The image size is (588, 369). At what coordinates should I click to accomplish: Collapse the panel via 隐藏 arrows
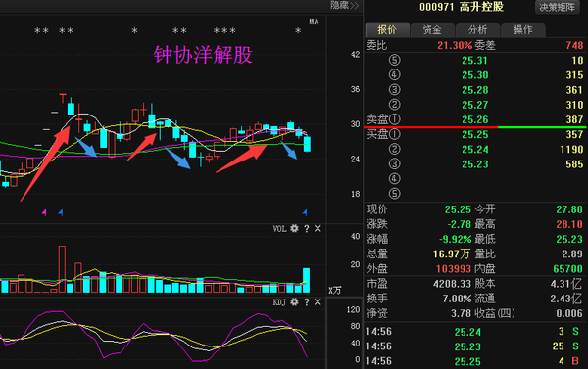pyautogui.click(x=344, y=5)
